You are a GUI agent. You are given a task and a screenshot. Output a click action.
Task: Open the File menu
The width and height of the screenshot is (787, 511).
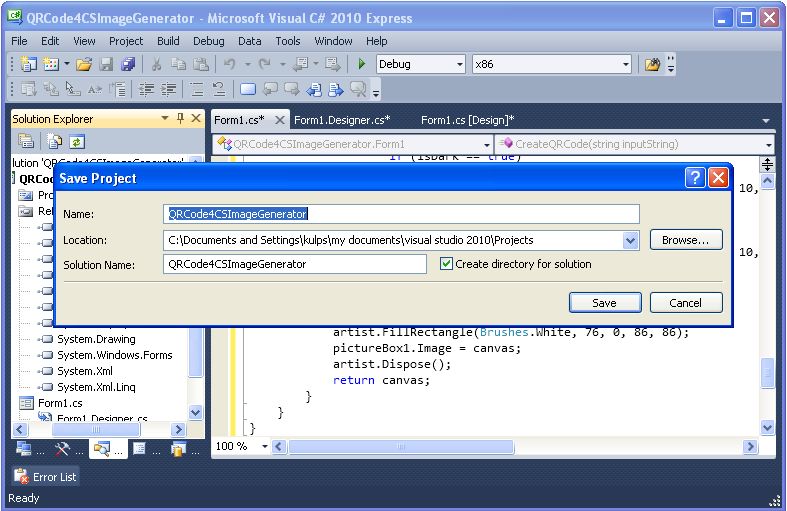tap(19, 41)
